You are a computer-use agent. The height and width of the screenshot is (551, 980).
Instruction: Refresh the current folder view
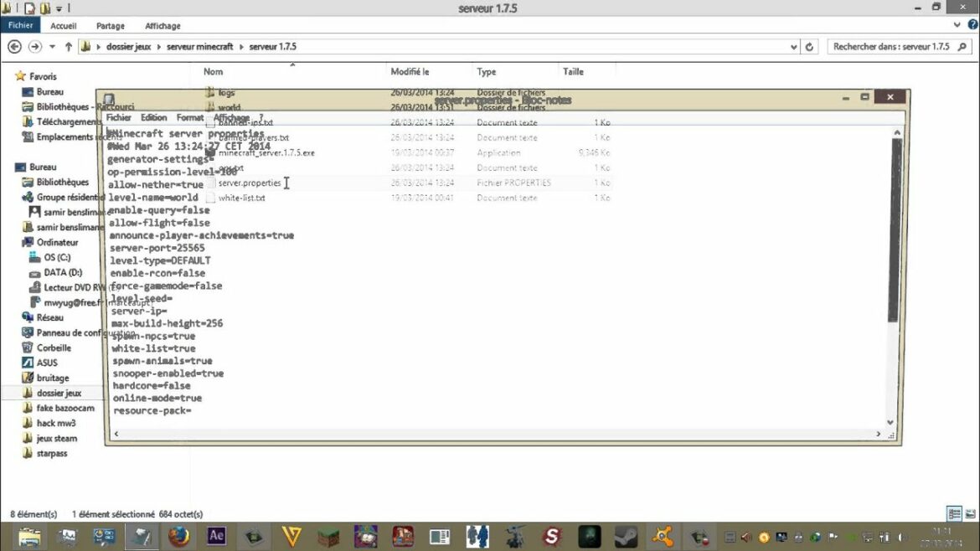tap(810, 47)
